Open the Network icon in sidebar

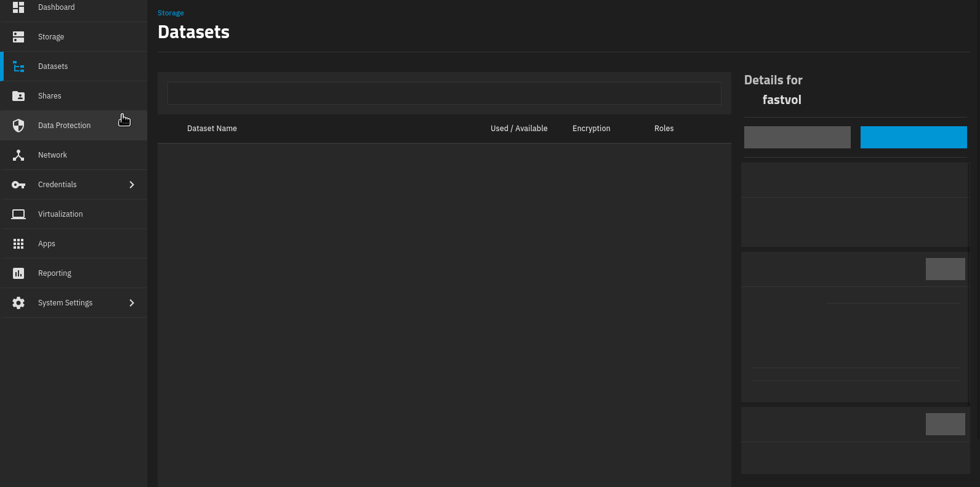(x=18, y=155)
